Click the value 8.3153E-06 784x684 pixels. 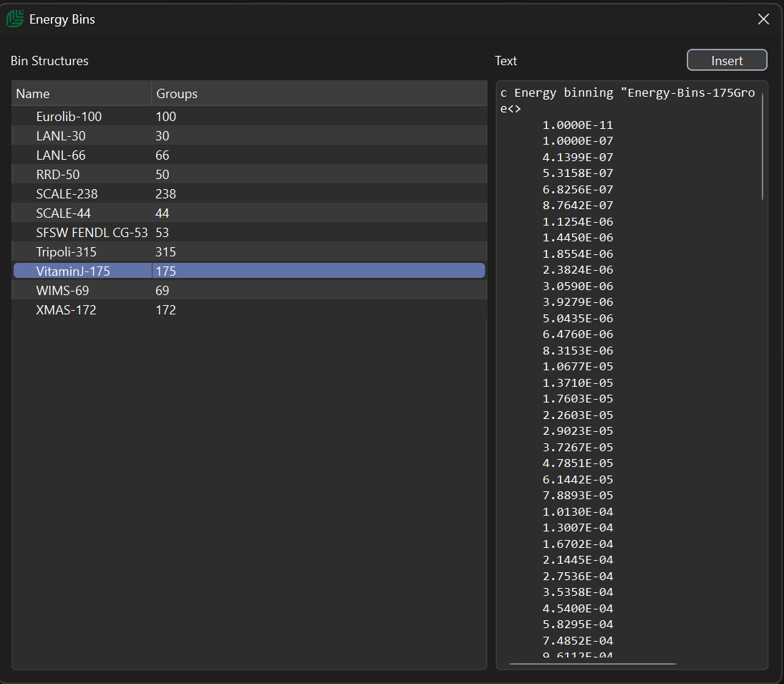click(x=578, y=351)
